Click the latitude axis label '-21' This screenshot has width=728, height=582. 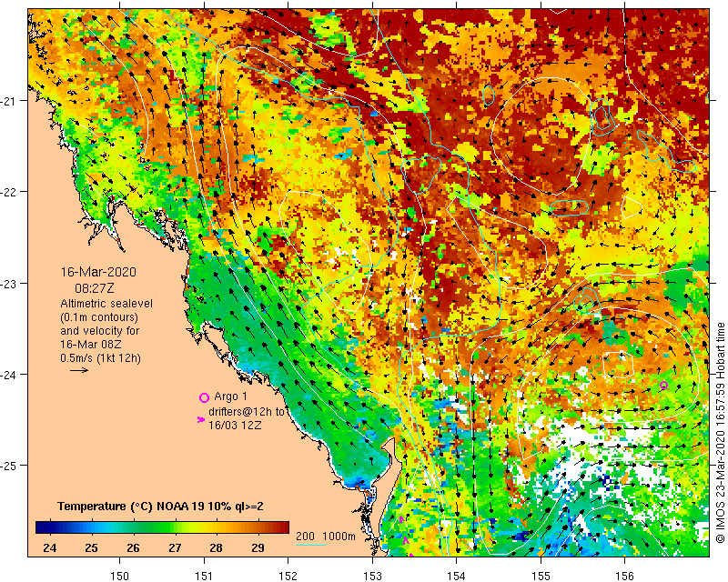7,101
